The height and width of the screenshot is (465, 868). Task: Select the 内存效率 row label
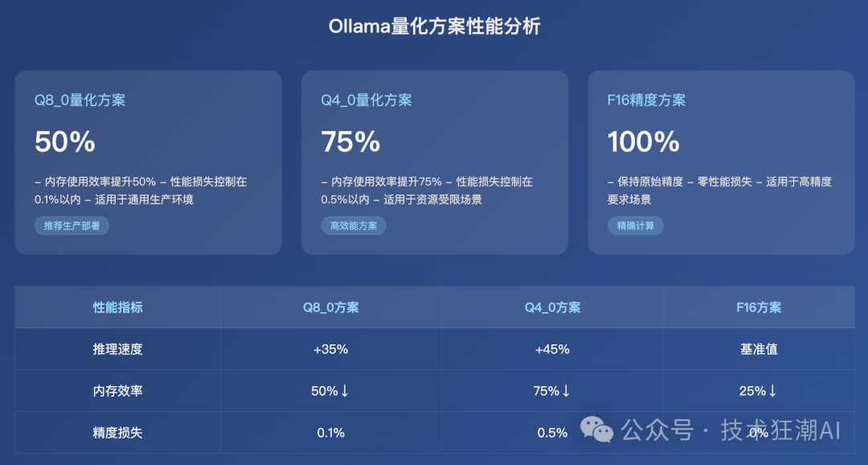[x=117, y=391]
